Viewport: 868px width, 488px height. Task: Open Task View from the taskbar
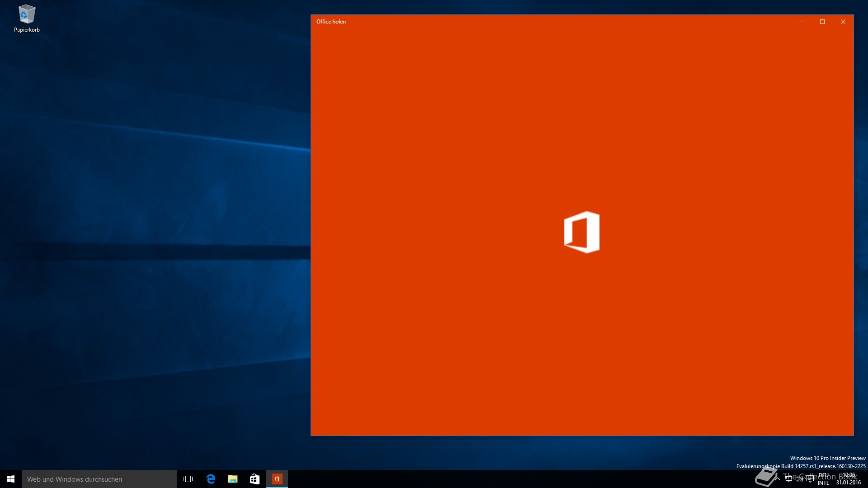(x=188, y=479)
